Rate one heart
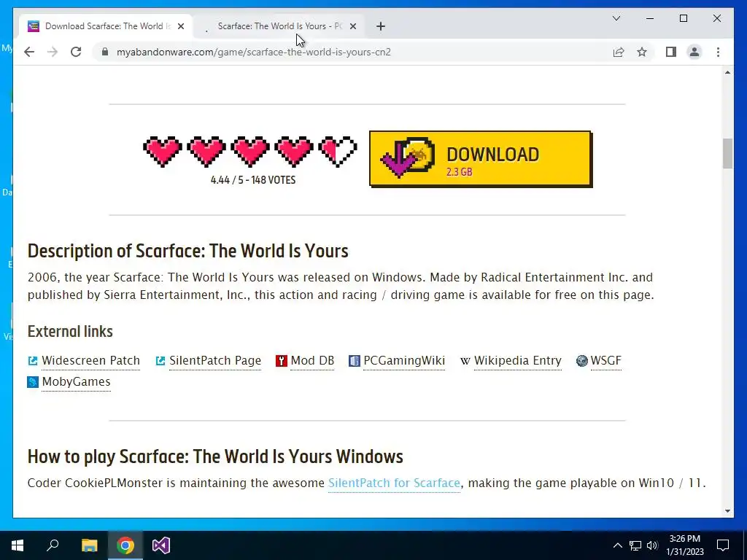The width and height of the screenshot is (747, 560). pyautogui.click(x=163, y=152)
